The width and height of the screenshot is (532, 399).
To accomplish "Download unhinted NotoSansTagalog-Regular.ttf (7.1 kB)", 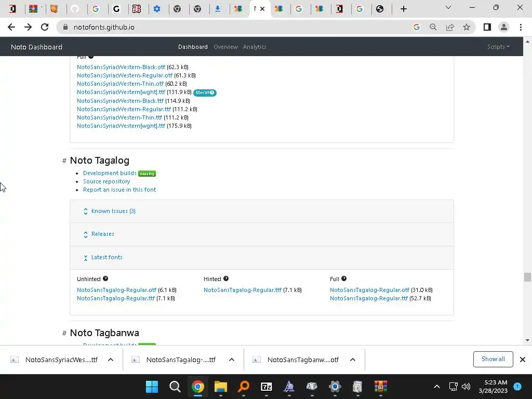I will (x=116, y=298).
